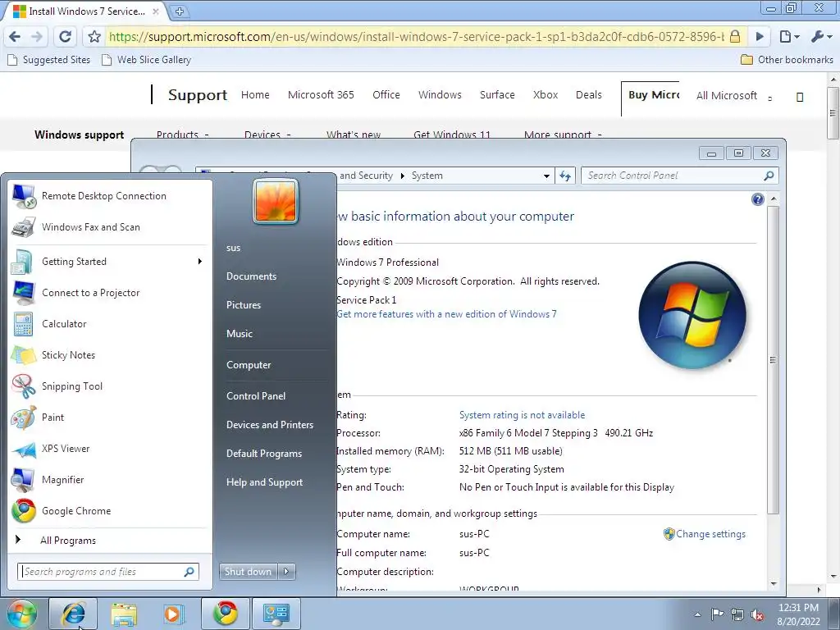The height and width of the screenshot is (630, 840).
Task: Open shut down options arrow
Action: tap(286, 572)
